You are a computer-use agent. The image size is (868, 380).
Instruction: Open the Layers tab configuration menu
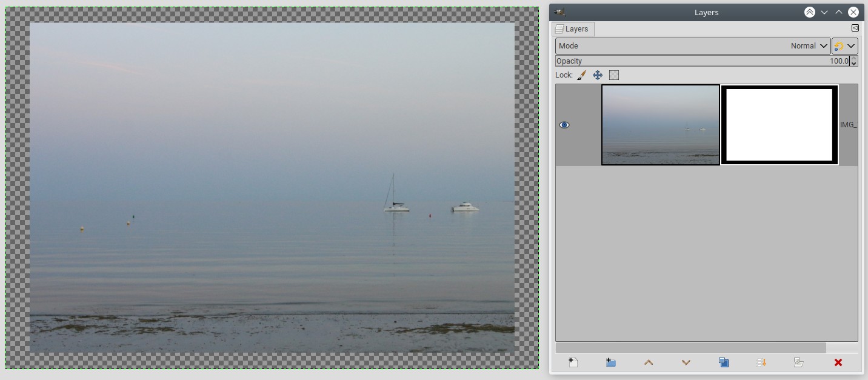click(x=855, y=28)
